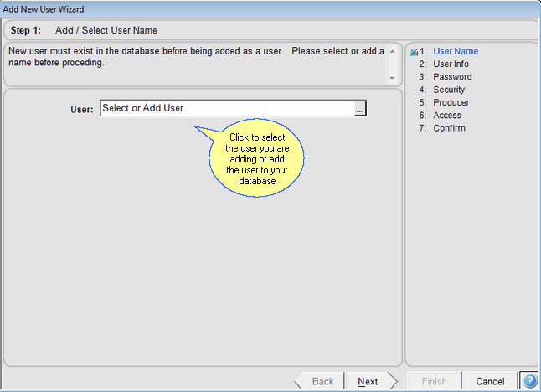Click the ellipsis browse button in User field

[x=359, y=109]
